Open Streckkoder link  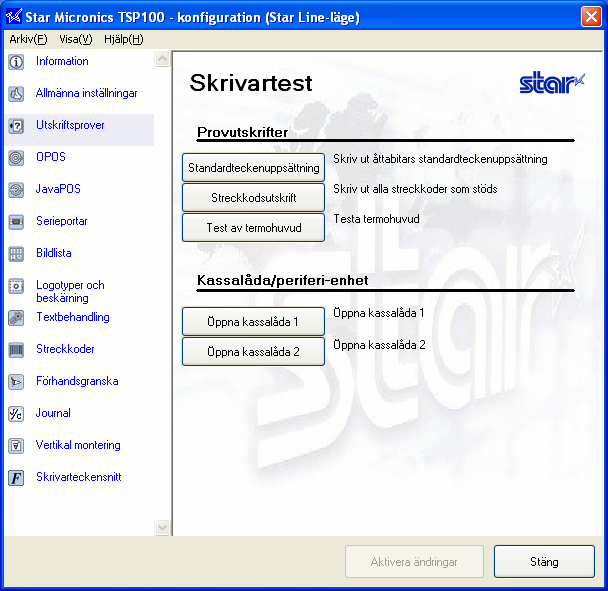[65, 349]
